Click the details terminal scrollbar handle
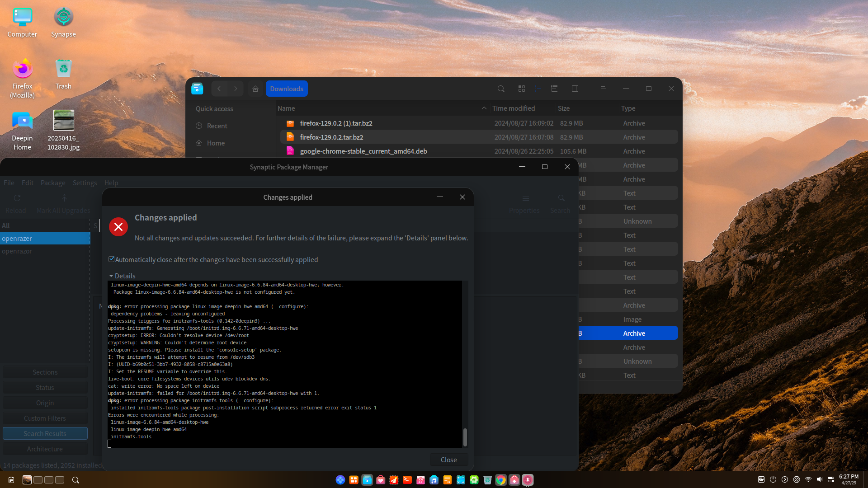868x488 pixels. (465, 437)
